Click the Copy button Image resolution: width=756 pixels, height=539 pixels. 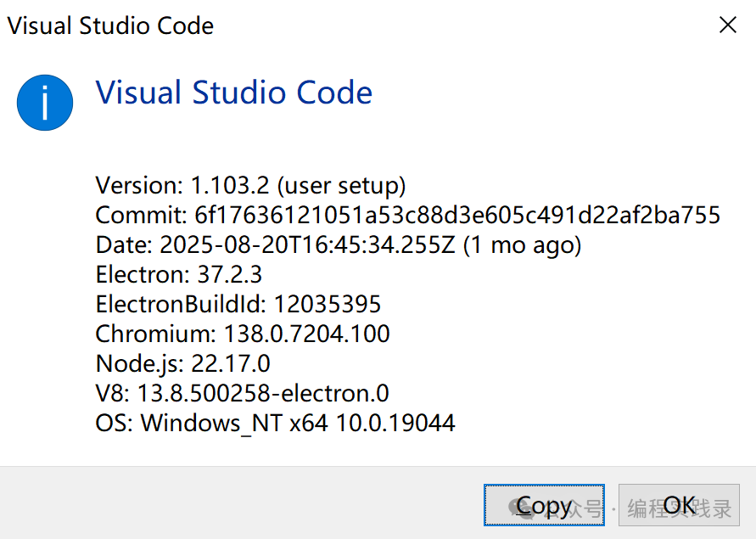tap(544, 504)
